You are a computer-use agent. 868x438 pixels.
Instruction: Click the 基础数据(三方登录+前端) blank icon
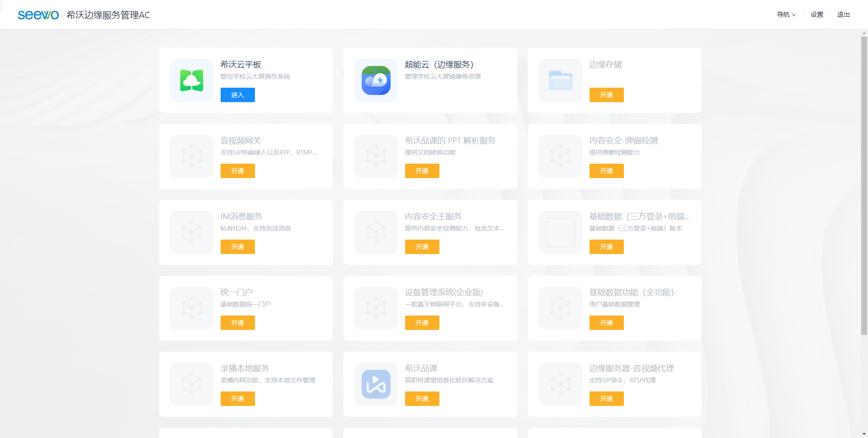[561, 232]
